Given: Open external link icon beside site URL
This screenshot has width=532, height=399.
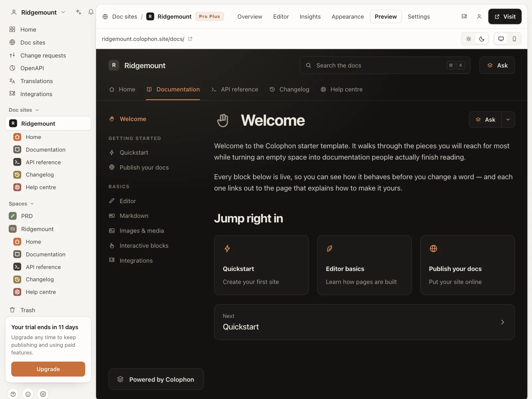Looking at the screenshot, I should pos(190,39).
